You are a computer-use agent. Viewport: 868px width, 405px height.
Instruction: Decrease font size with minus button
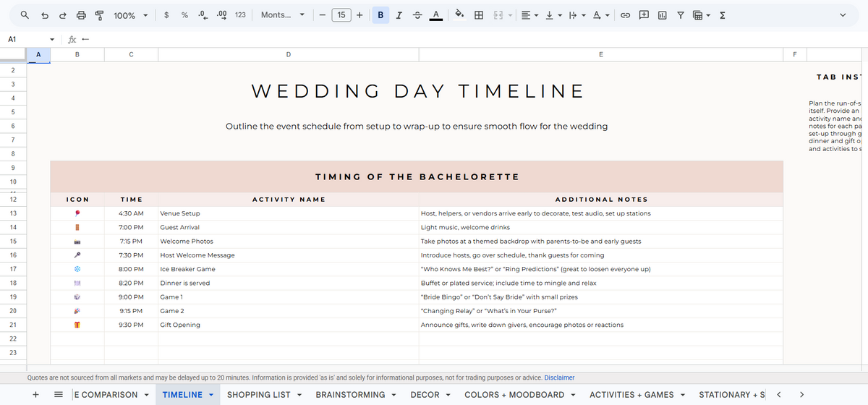[x=321, y=14]
